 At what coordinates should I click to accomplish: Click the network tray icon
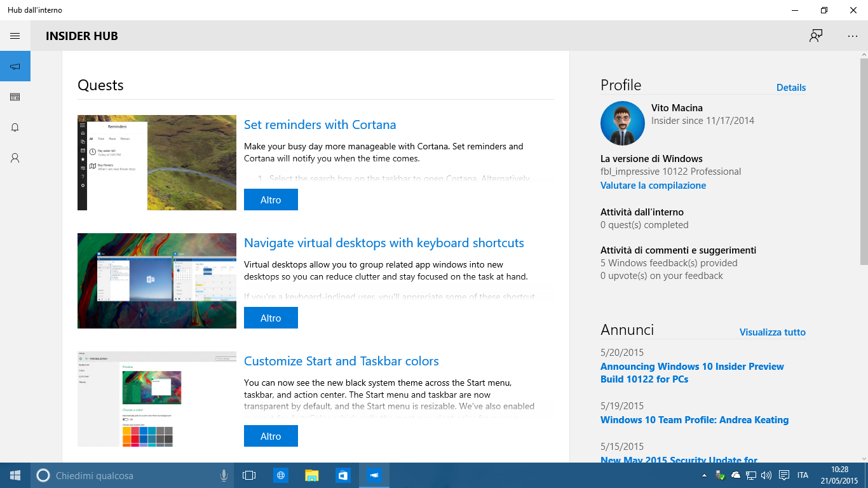751,475
